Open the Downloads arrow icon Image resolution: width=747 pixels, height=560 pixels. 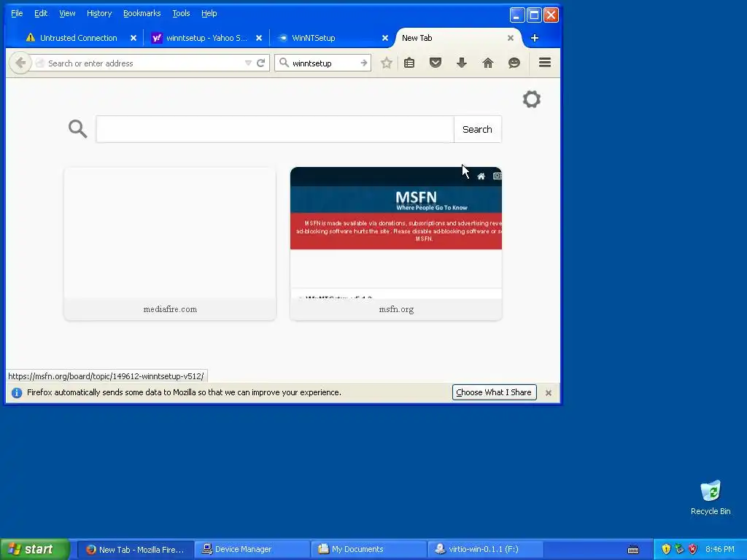coord(462,63)
